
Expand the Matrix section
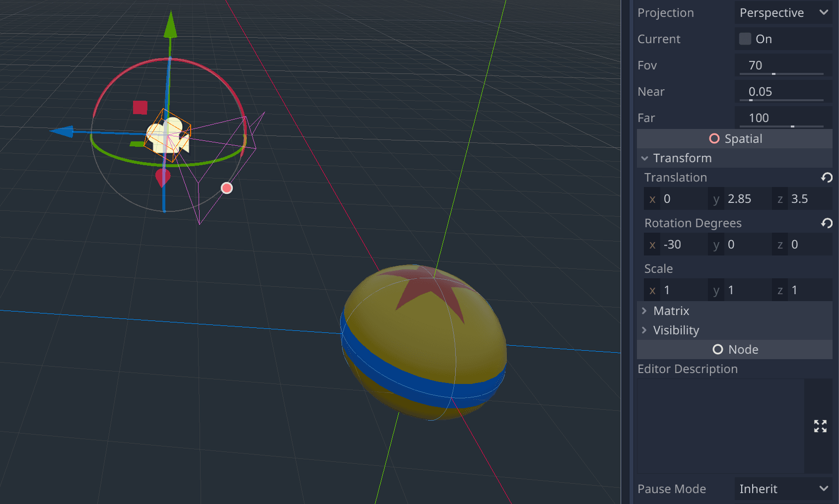[735, 311]
